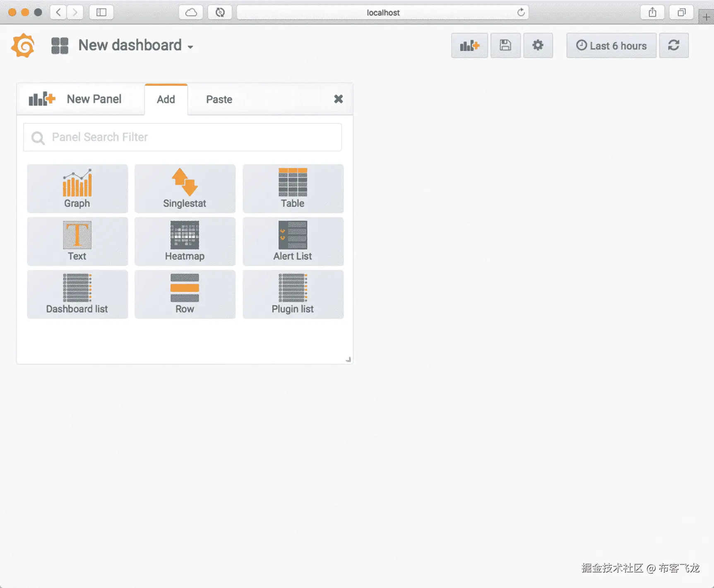Add a Dashboard list panel
The width and height of the screenshot is (714, 588).
point(77,294)
